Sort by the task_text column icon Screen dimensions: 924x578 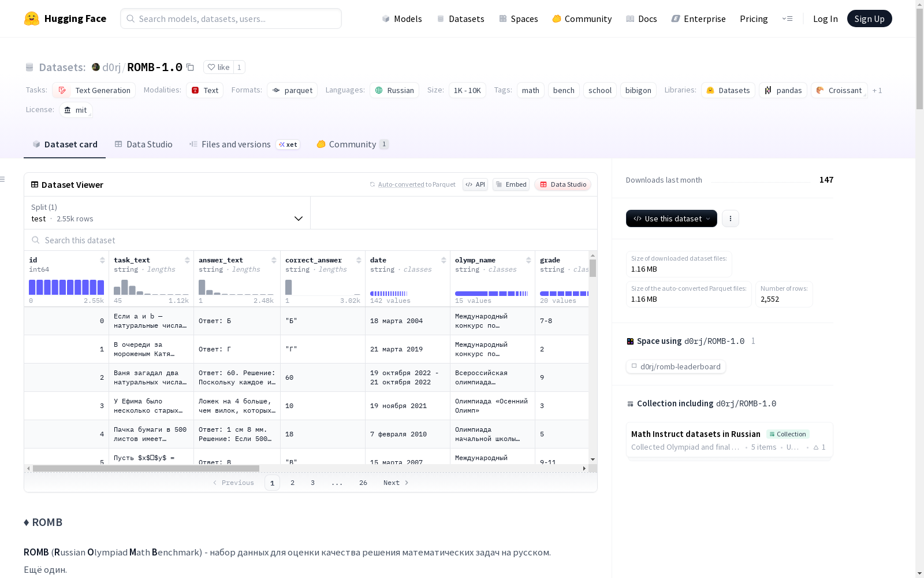[x=187, y=260]
